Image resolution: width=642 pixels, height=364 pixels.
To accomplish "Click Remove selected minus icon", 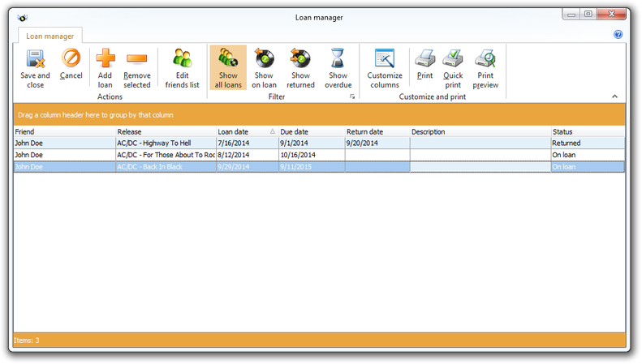I will coord(137,59).
